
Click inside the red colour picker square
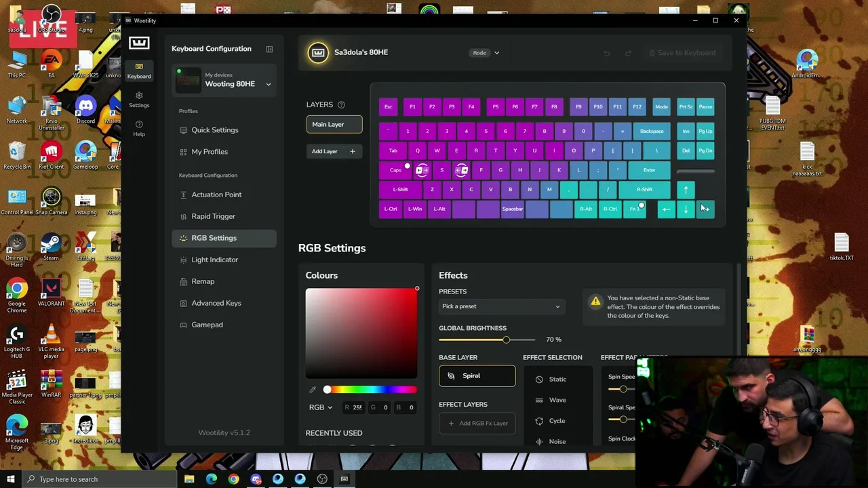361,333
